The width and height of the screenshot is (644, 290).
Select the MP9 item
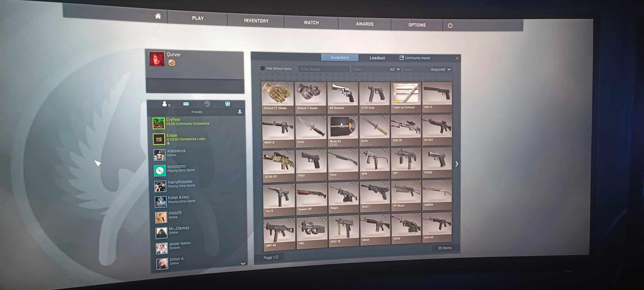tap(374, 164)
